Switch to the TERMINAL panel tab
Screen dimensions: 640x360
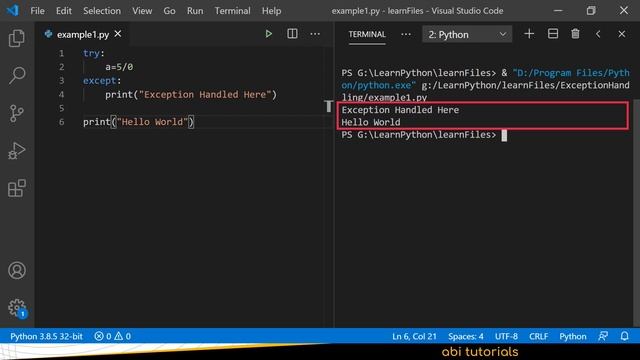(x=367, y=34)
